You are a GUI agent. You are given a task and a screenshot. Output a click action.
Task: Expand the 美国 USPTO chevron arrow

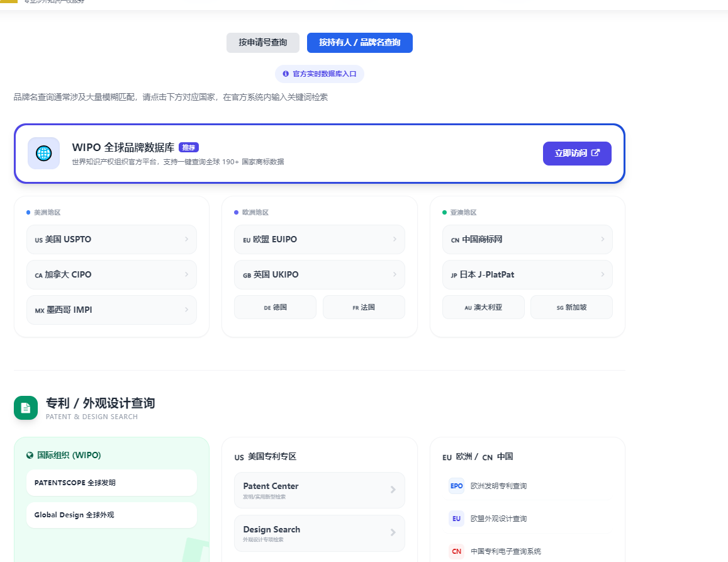point(186,239)
